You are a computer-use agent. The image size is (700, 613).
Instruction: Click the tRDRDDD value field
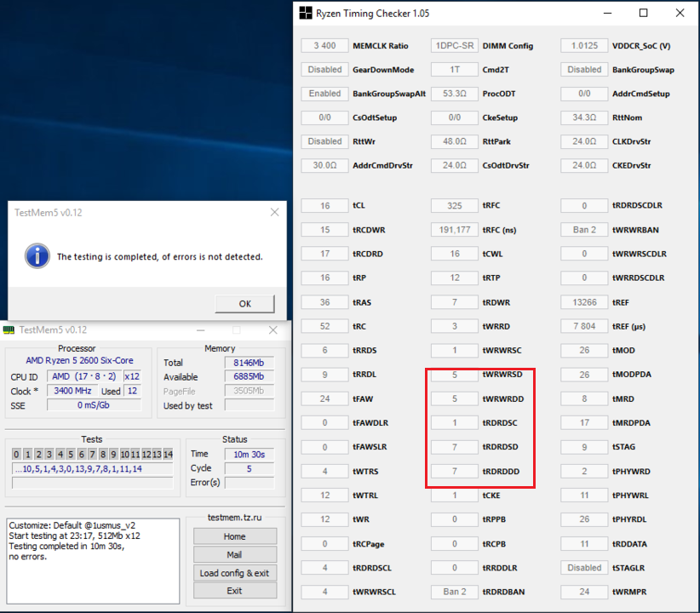point(455,471)
